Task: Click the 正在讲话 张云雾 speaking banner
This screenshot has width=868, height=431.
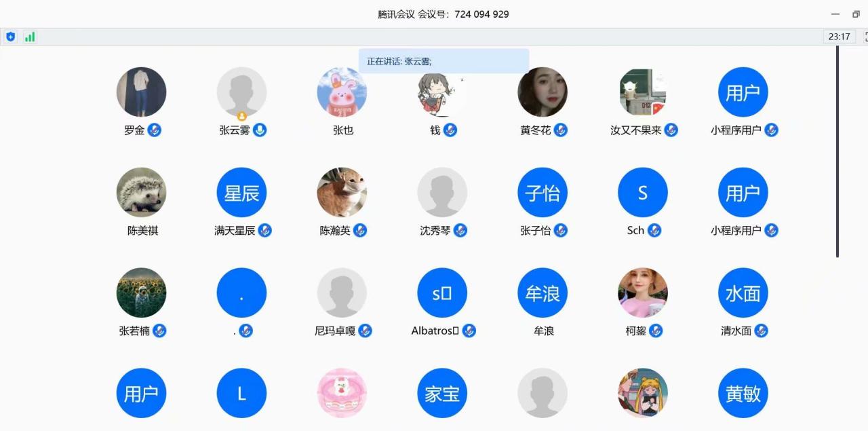Action: coord(443,61)
